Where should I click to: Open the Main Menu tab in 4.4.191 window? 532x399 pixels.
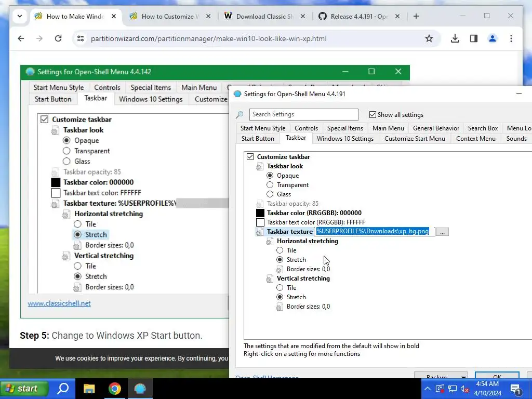click(388, 128)
